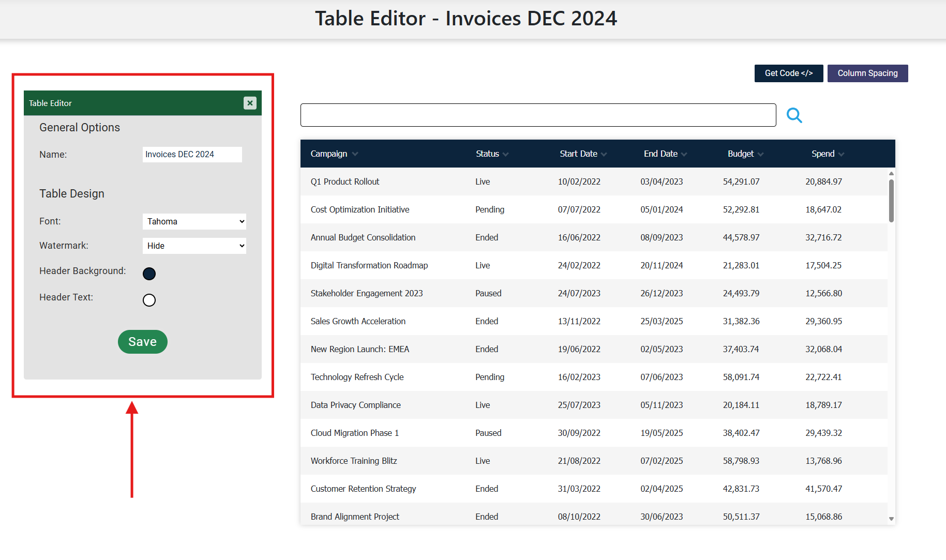Image resolution: width=946 pixels, height=560 pixels.
Task: Open the Font dropdown
Action: coord(194,221)
